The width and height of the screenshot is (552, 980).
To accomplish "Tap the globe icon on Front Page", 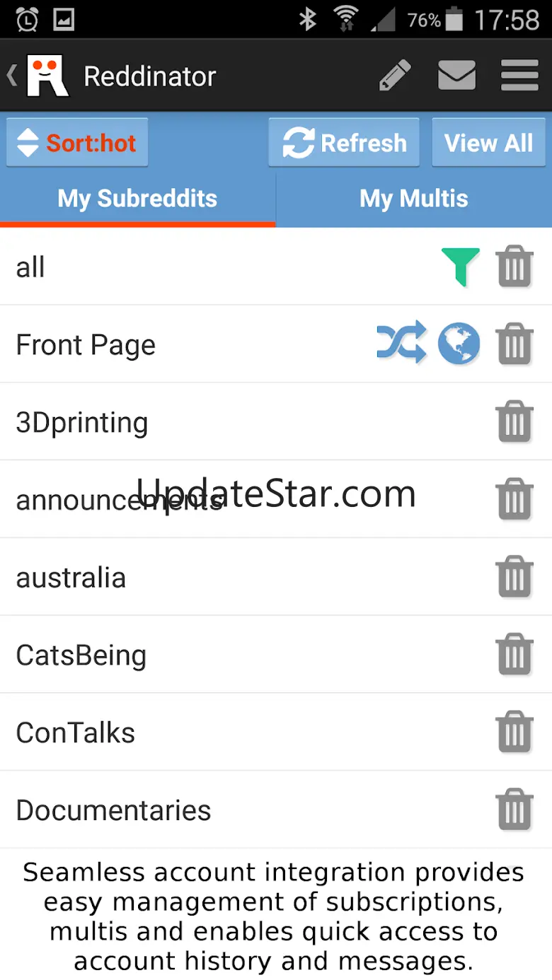I will tap(459, 344).
